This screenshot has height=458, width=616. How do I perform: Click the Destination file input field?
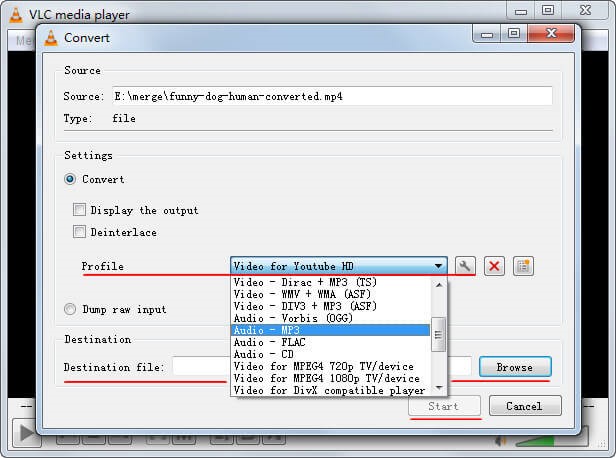point(200,367)
